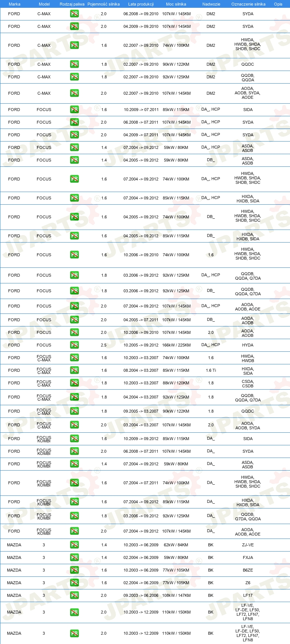Select the 'ZJ-VE' engine code cell

pyautogui.click(x=248, y=545)
